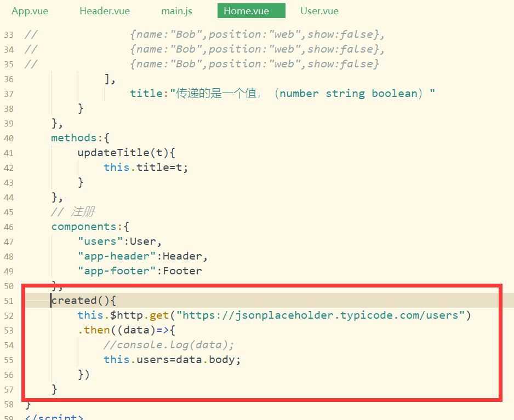Click the '// 注册' comment line
Viewport: 514px width, 420px height.
(73, 211)
